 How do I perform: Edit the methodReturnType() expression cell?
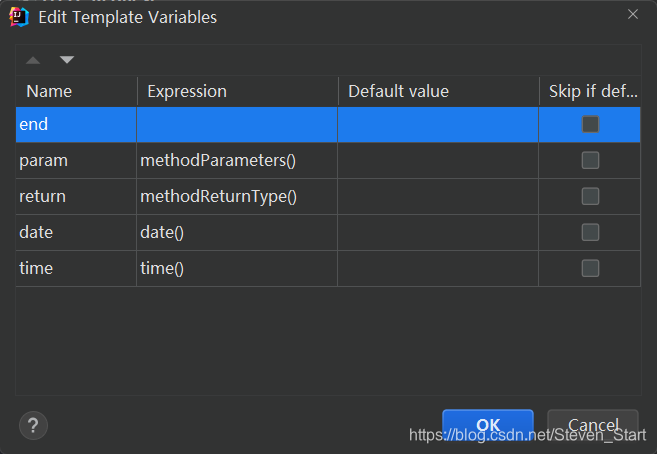[x=237, y=196]
